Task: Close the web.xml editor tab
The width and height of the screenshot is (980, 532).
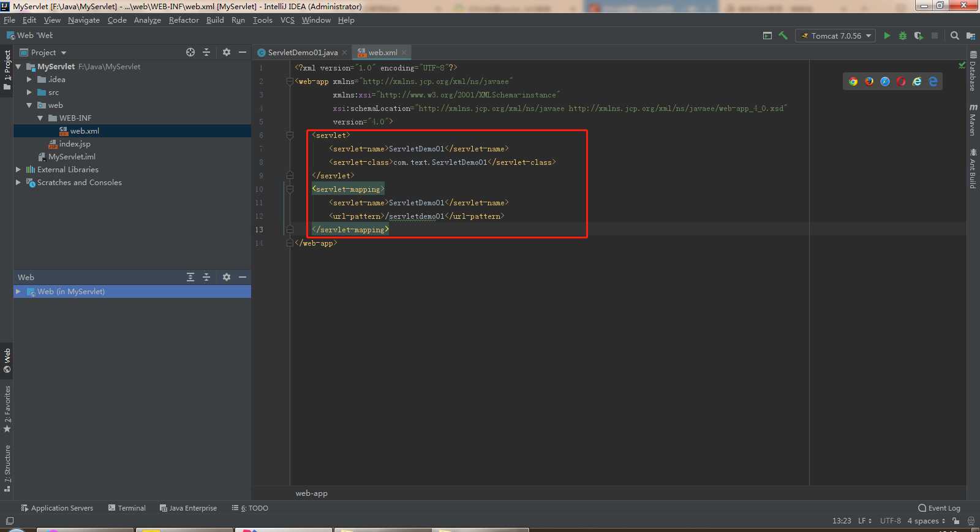Action: click(x=404, y=53)
